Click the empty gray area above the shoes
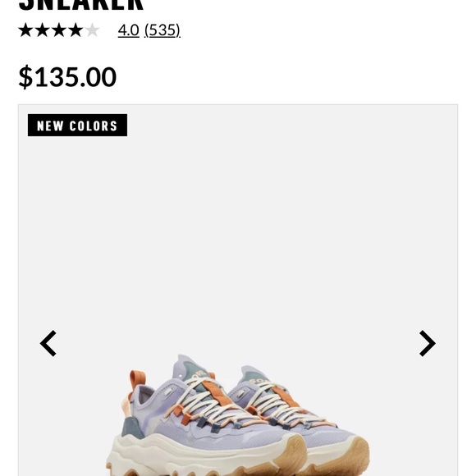Viewport: 476px width, 476px height. click(238, 237)
